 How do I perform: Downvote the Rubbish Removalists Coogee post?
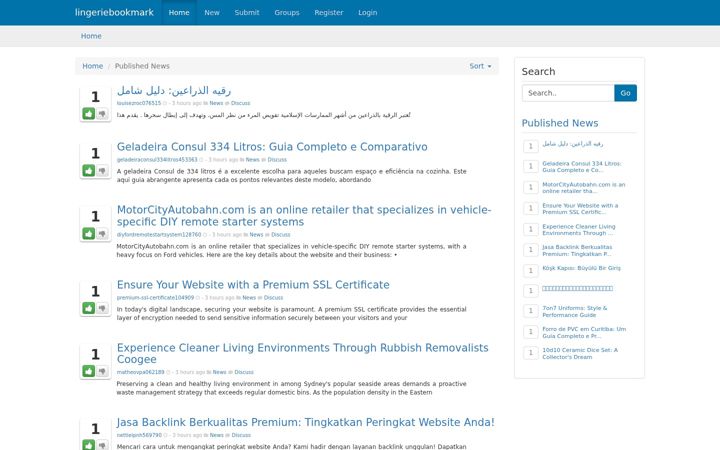click(x=102, y=371)
